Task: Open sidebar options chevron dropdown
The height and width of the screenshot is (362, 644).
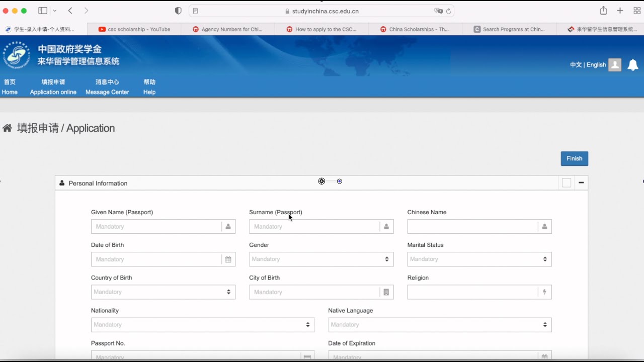Action: (54, 11)
